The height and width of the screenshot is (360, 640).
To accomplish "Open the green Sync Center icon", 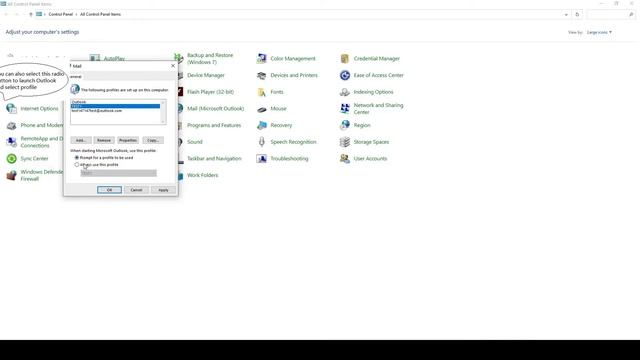I will tap(11, 158).
